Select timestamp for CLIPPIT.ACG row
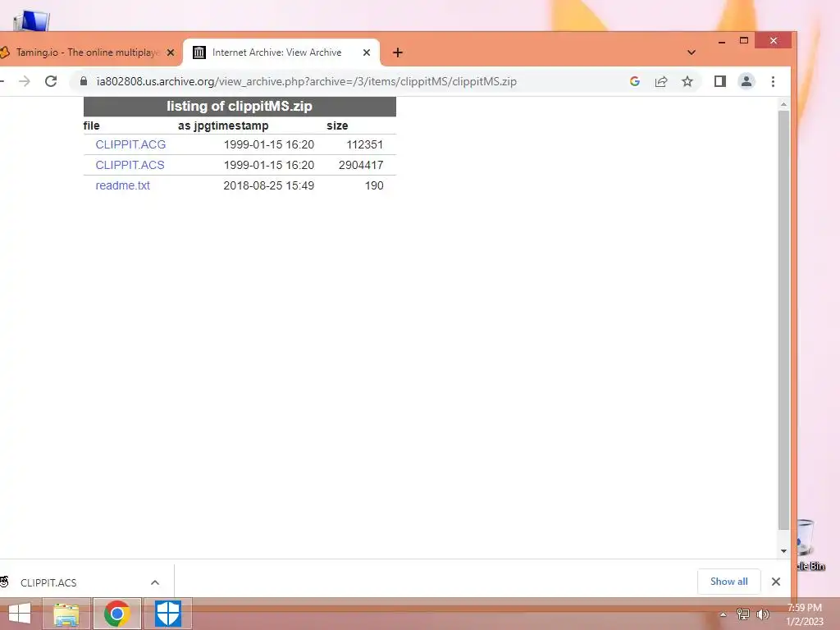 pos(269,144)
